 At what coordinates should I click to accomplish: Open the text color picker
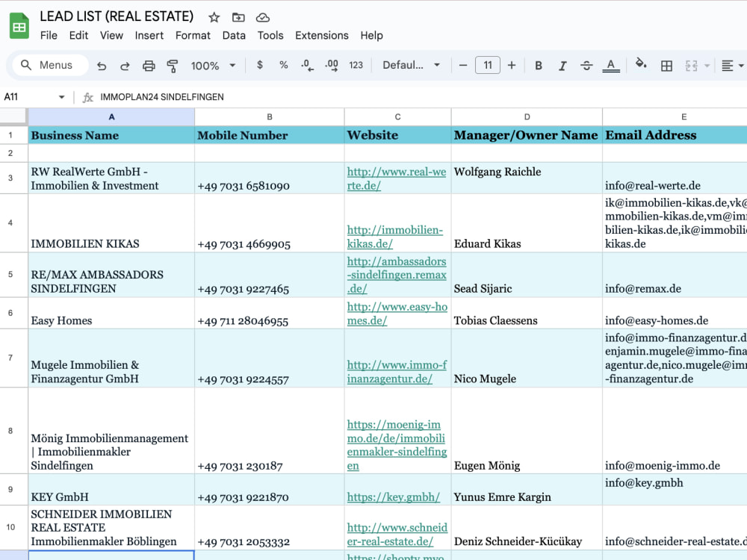pos(611,65)
